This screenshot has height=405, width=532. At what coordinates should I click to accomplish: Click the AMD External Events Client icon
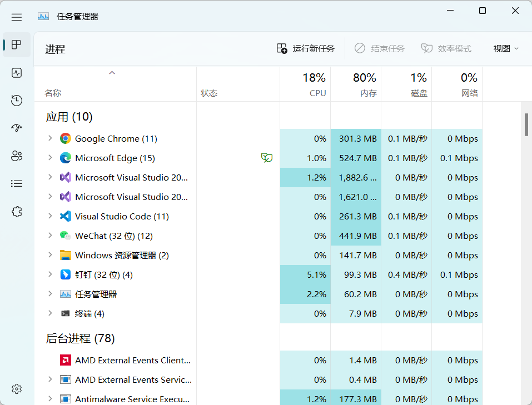click(x=66, y=360)
